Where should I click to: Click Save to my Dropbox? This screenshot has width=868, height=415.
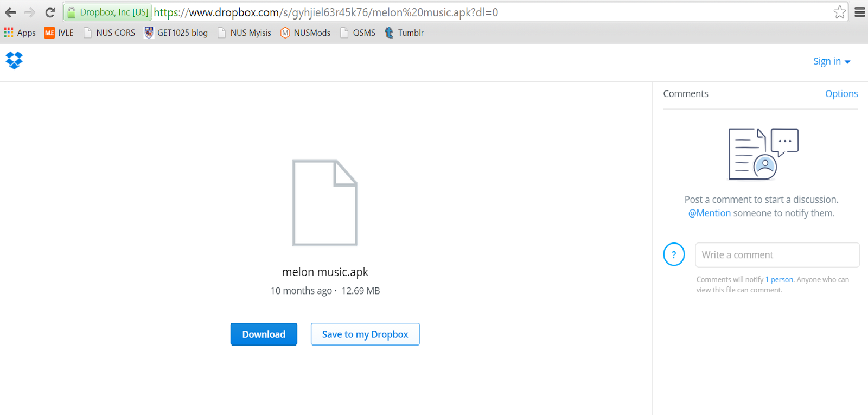[x=365, y=334]
